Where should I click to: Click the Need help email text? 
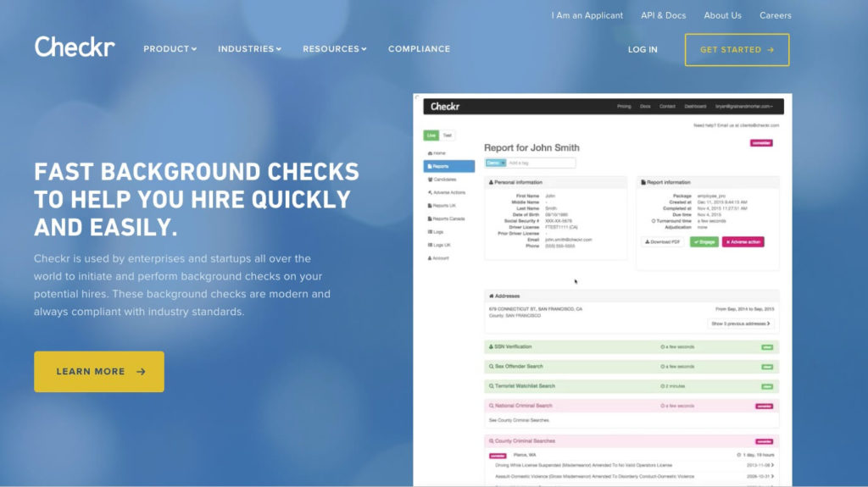click(x=737, y=125)
